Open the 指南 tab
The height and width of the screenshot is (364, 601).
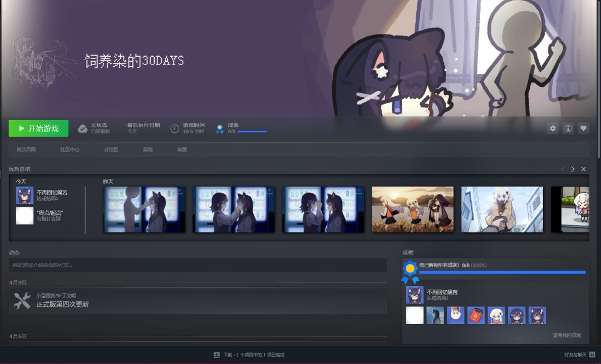(148, 149)
